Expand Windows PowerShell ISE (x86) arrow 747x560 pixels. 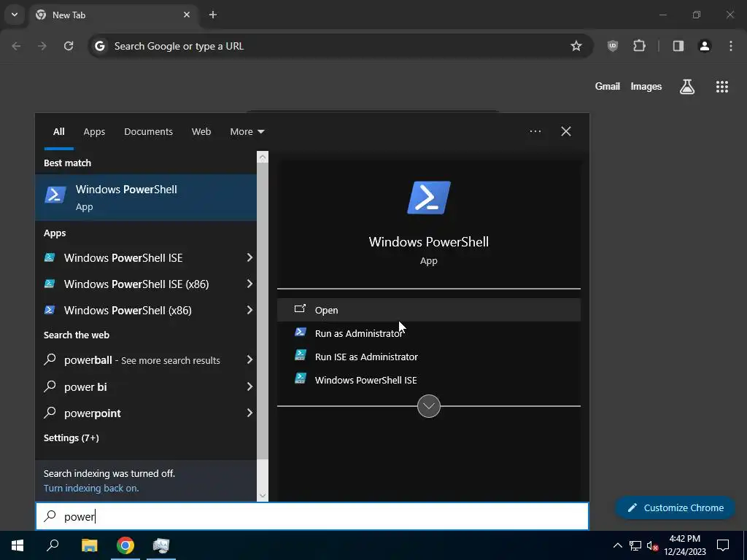point(249,284)
